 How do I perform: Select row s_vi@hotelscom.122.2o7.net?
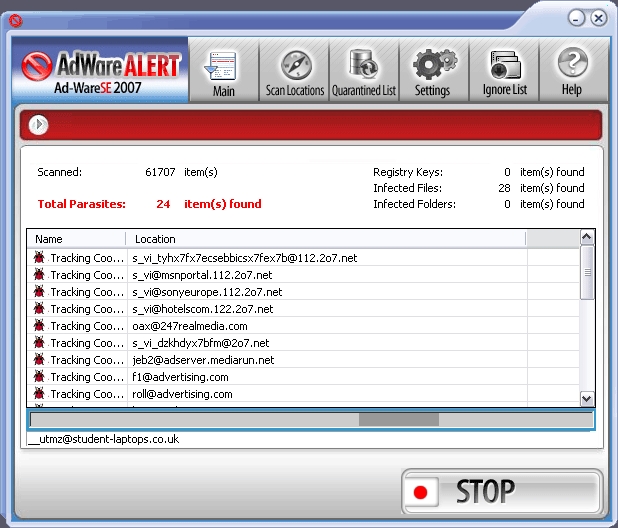303,309
